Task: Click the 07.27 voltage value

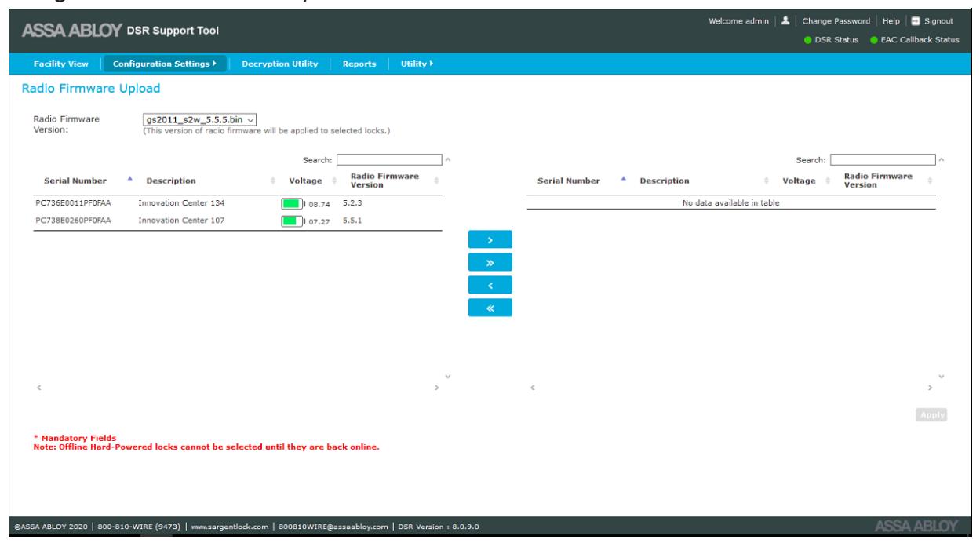Action: (320, 221)
